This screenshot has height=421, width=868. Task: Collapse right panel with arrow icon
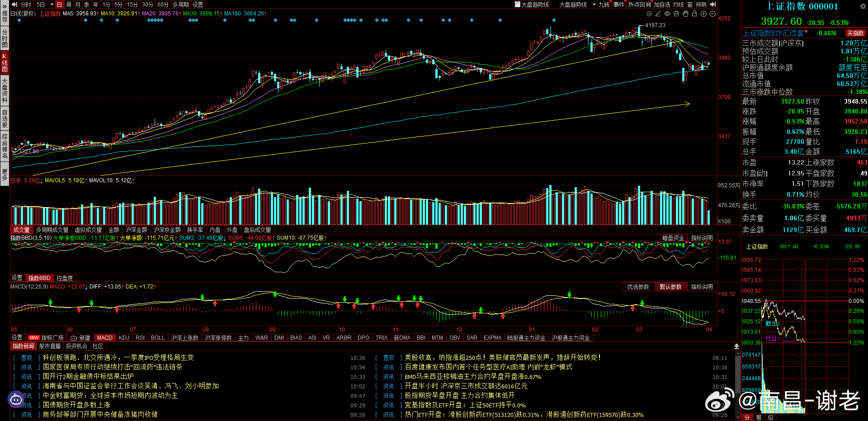tap(713, 5)
